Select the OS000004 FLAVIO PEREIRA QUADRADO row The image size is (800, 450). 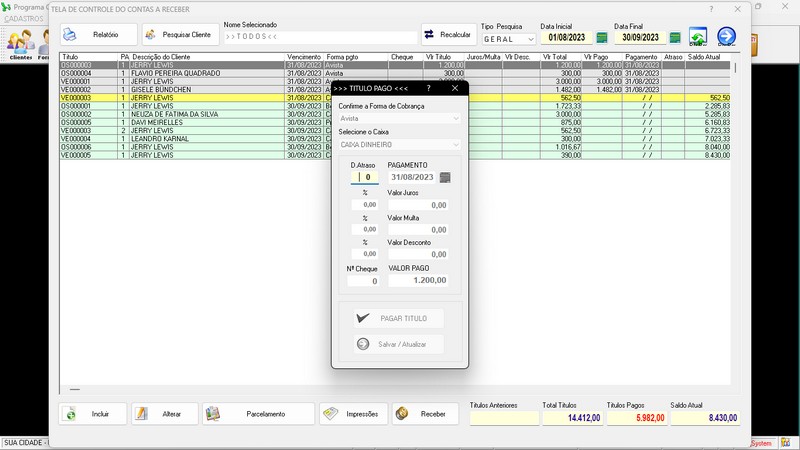tap(395, 73)
